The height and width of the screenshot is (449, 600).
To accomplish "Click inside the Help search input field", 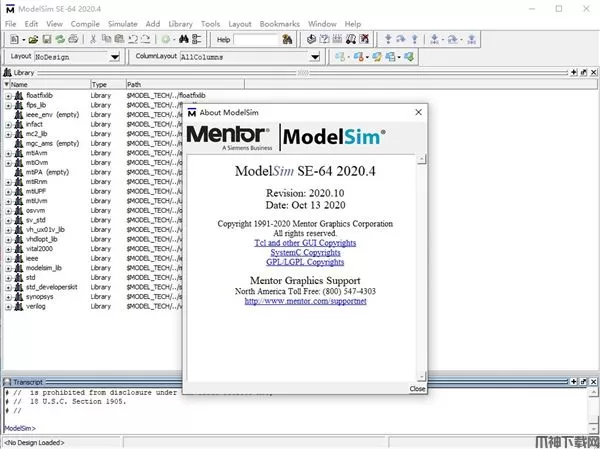I will pyautogui.click(x=256, y=39).
